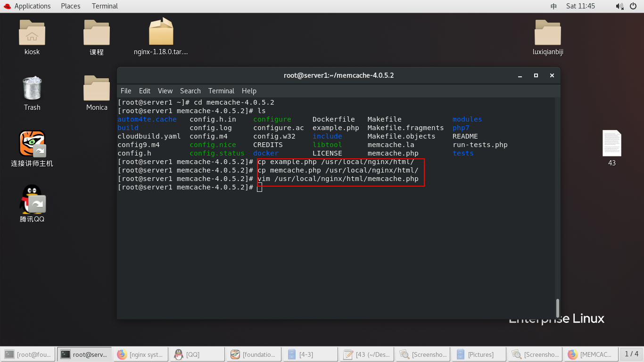
Task: Open the Monica folder icon
Action: tap(97, 88)
